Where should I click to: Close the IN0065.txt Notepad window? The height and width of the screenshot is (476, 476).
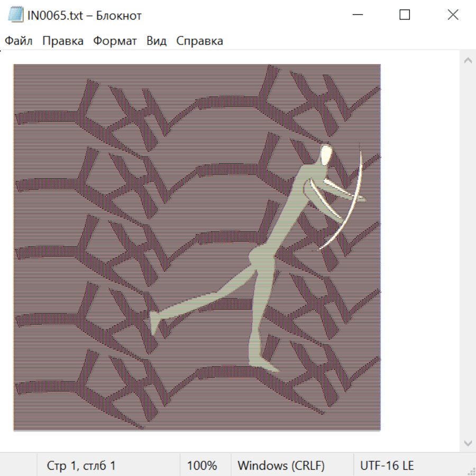[453, 15]
